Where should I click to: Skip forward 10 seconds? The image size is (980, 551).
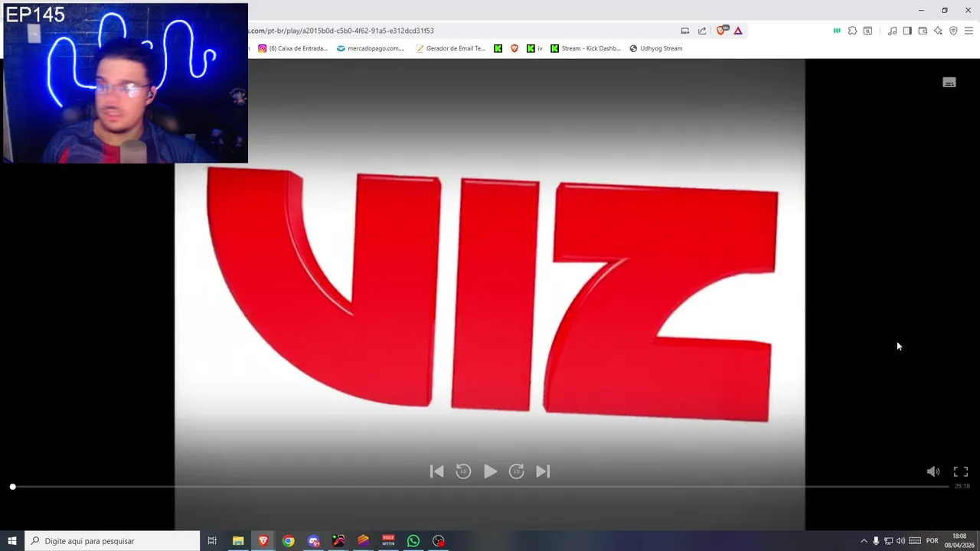(517, 471)
